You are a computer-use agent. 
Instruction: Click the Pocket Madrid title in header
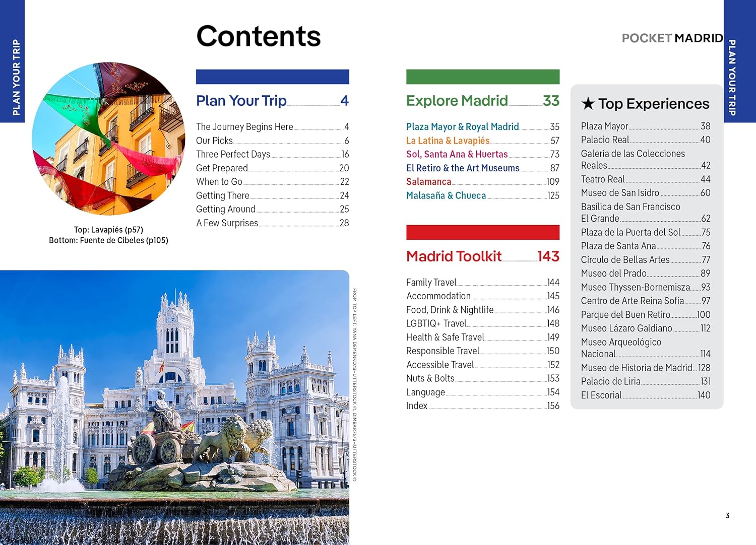pos(672,38)
